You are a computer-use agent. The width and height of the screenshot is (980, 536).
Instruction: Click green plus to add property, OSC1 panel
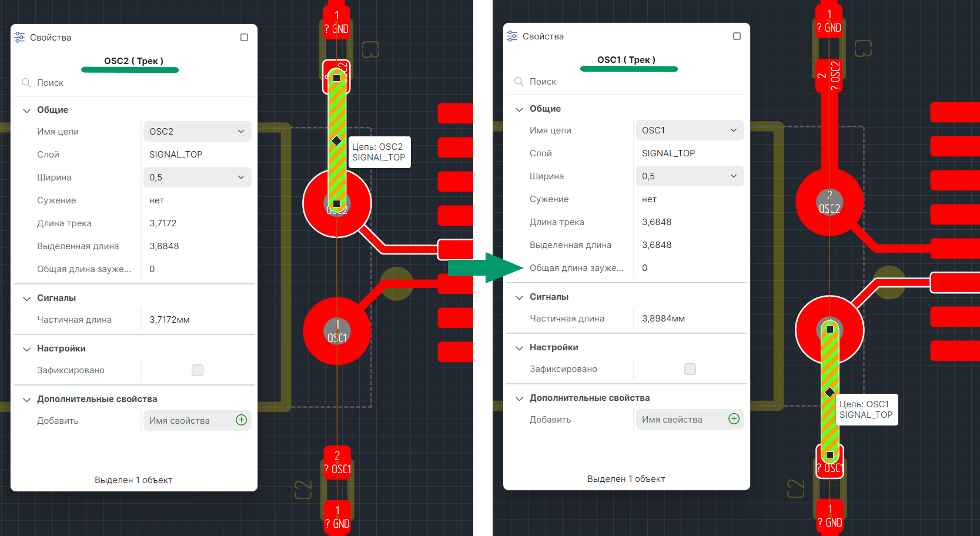[x=734, y=419]
